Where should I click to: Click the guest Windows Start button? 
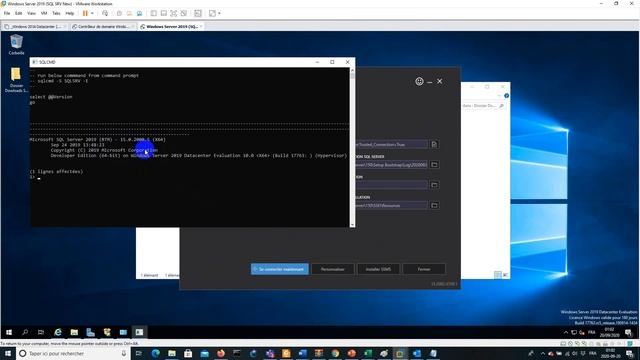pyautogui.click(x=9, y=332)
